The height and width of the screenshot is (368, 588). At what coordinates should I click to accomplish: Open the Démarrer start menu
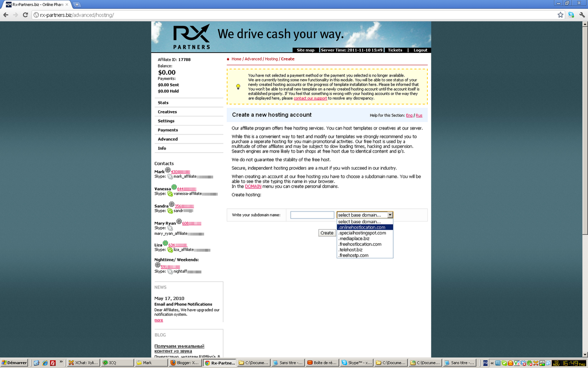pos(14,363)
